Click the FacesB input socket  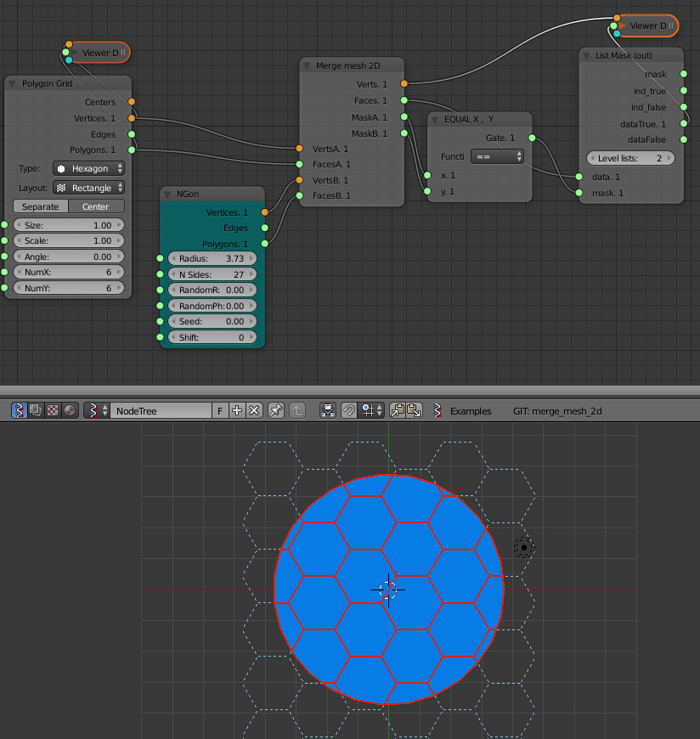pos(299,195)
